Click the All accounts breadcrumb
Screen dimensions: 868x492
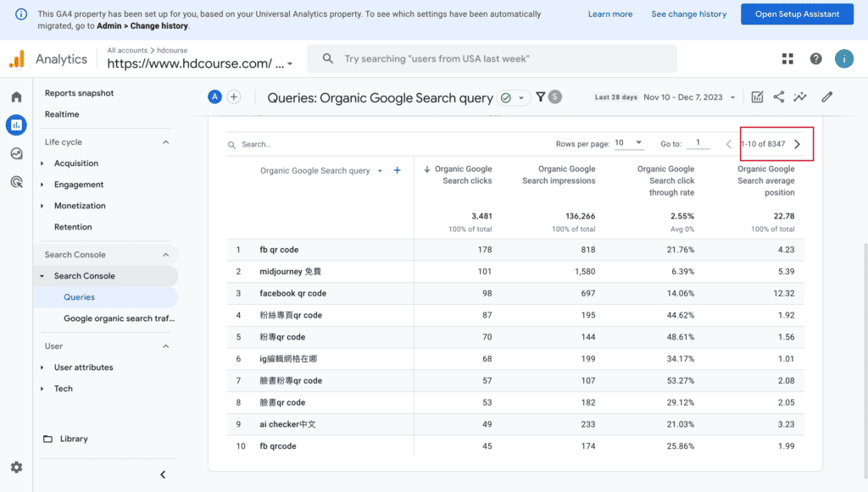click(127, 50)
